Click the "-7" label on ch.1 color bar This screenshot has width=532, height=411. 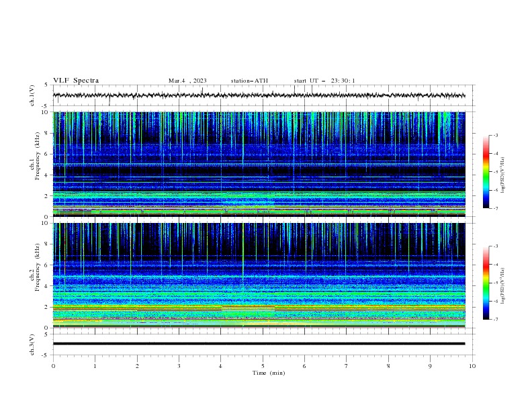496,208
